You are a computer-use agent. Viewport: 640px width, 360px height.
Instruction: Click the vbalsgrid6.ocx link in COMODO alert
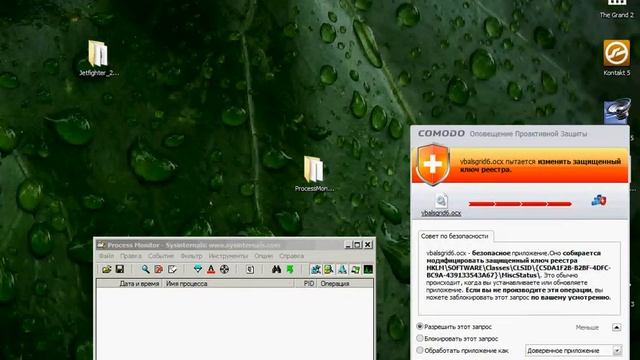pyautogui.click(x=441, y=213)
